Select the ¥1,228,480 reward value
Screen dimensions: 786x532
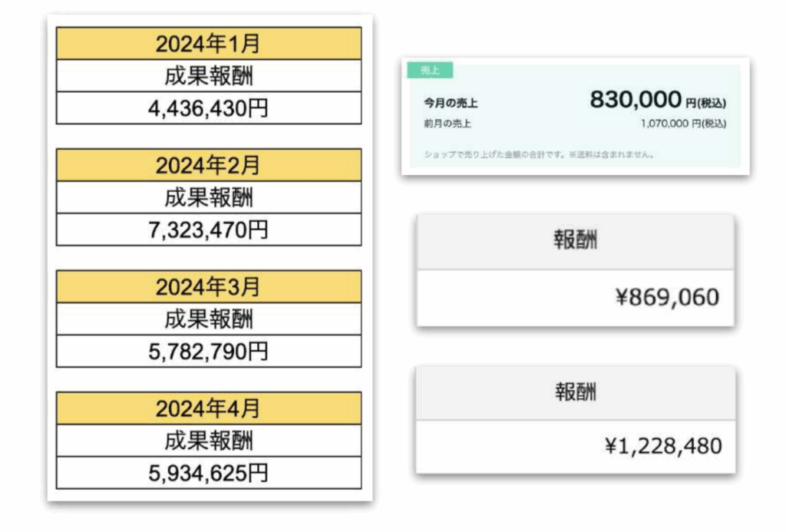pos(662,446)
